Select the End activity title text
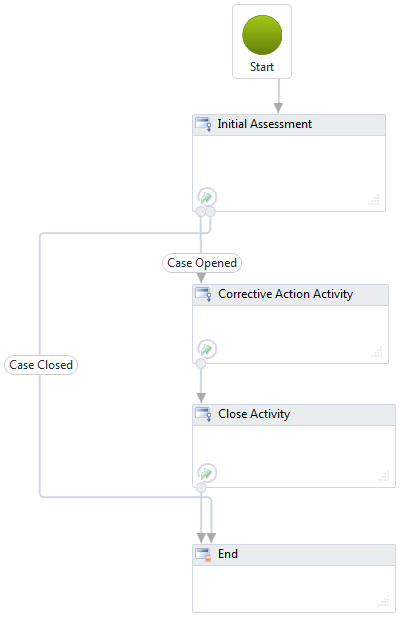This screenshot has height=626, width=405. coord(228,554)
